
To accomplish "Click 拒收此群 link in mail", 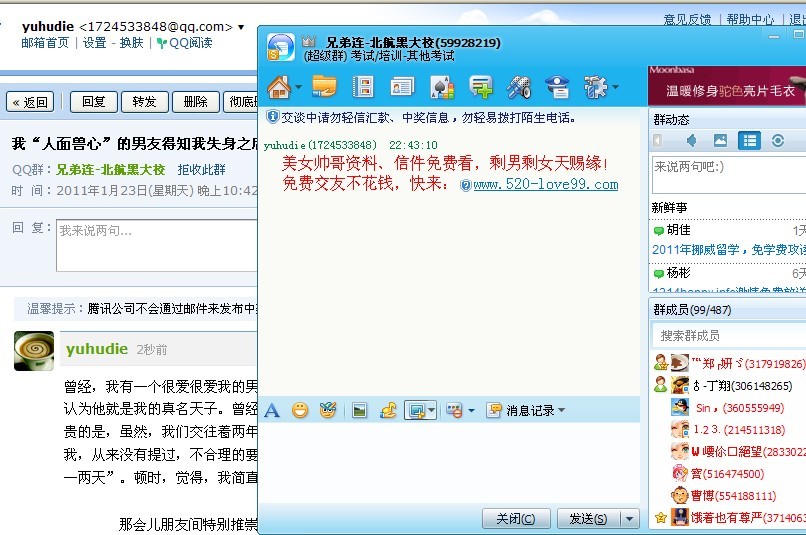I will point(202,170).
